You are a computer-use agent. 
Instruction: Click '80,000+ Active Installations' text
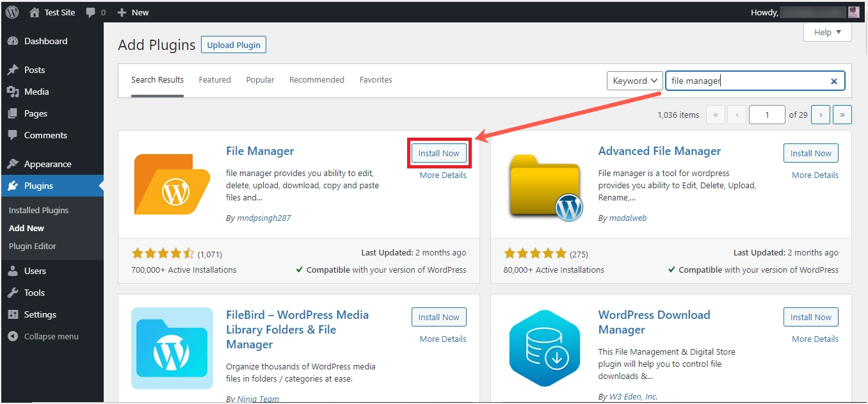click(554, 270)
